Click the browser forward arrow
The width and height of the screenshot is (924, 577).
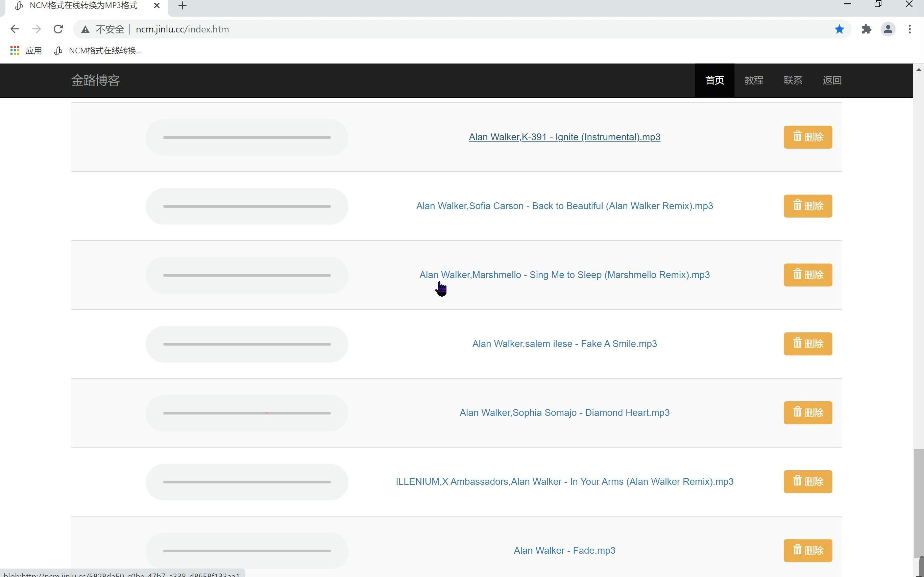tap(37, 29)
